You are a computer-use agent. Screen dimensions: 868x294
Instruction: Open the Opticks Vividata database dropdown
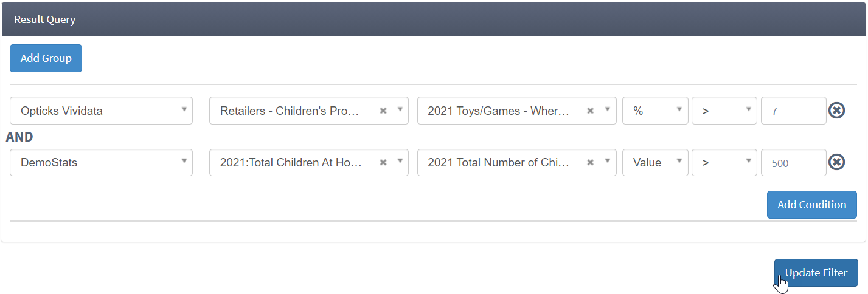click(x=101, y=111)
